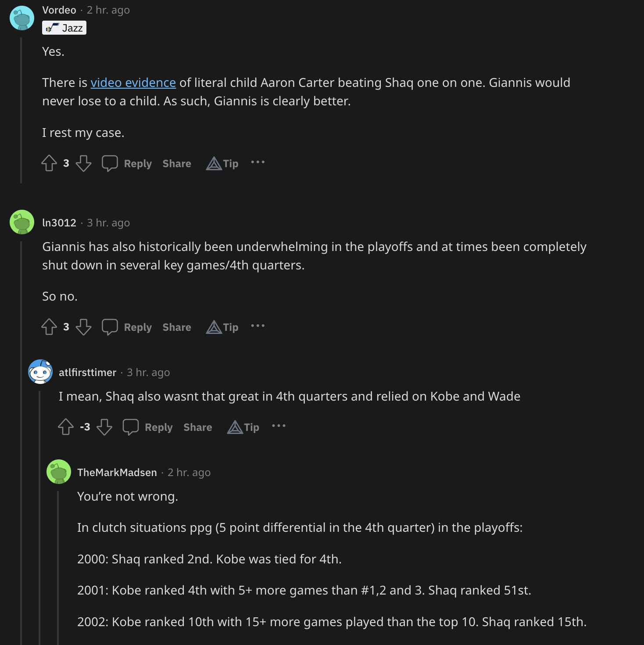
Task: Open more options on Vordeo's comment
Action: click(258, 162)
